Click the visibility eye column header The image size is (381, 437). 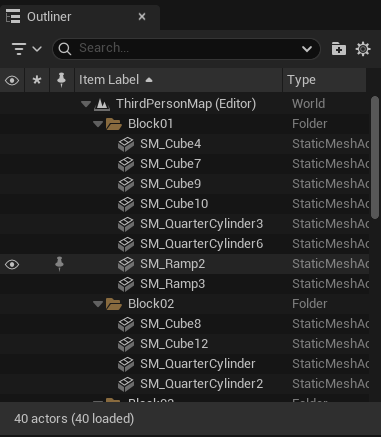pyautogui.click(x=12, y=80)
